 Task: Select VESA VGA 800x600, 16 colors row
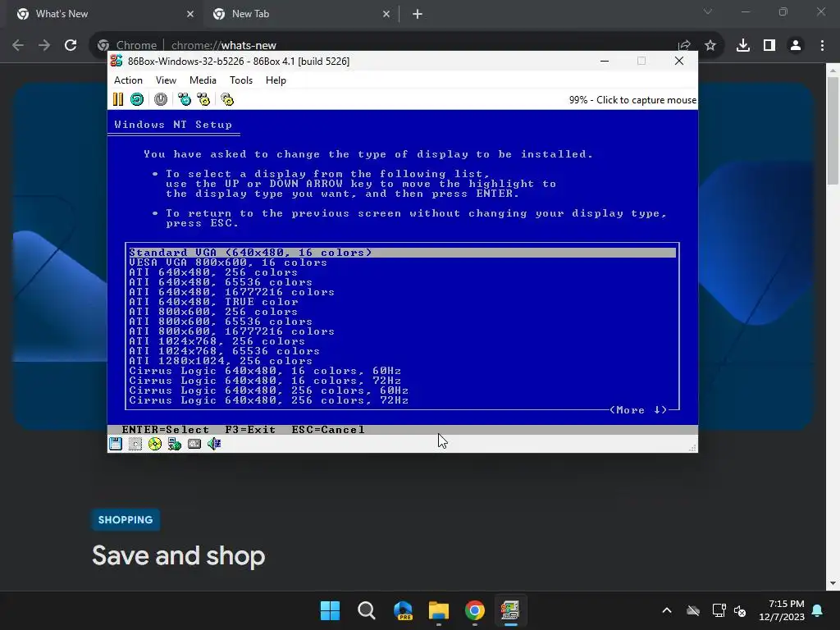pyautogui.click(x=402, y=262)
